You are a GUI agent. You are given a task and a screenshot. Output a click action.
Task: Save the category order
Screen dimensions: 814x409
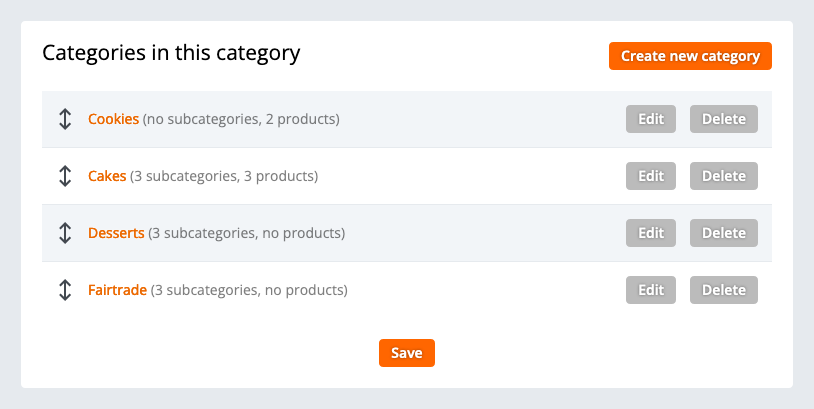click(407, 353)
